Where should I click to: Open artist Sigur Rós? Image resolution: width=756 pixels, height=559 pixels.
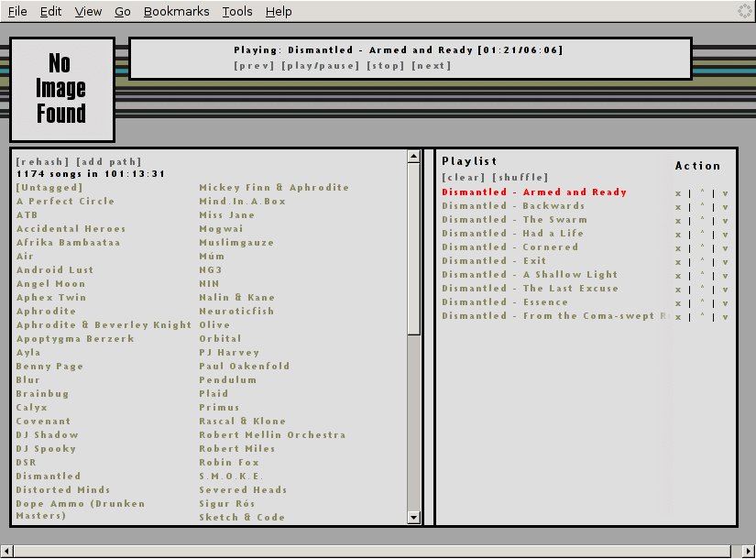coord(227,503)
